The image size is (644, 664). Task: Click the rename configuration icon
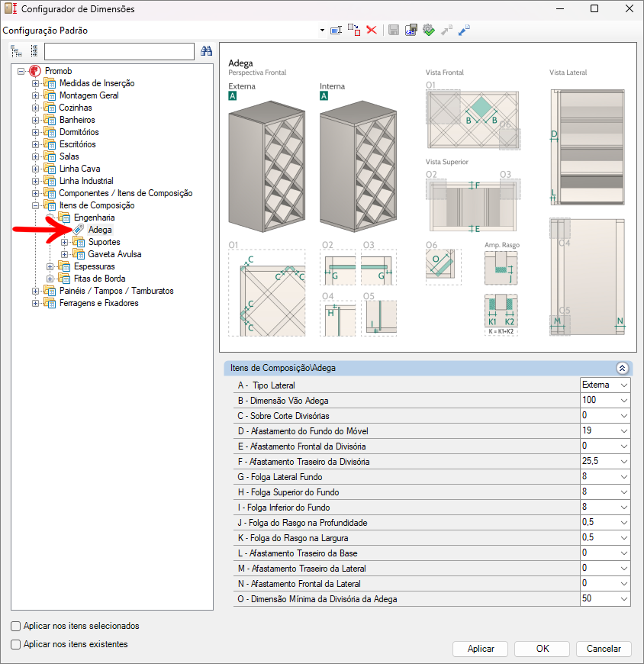click(x=336, y=30)
